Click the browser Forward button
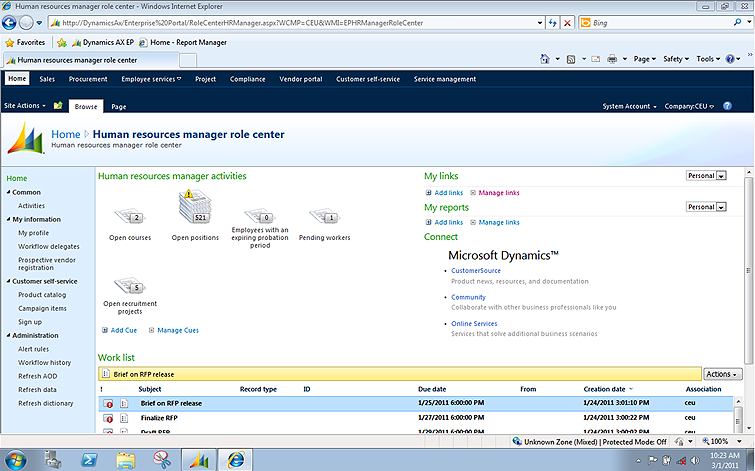The width and height of the screenshot is (755, 471). click(26, 23)
